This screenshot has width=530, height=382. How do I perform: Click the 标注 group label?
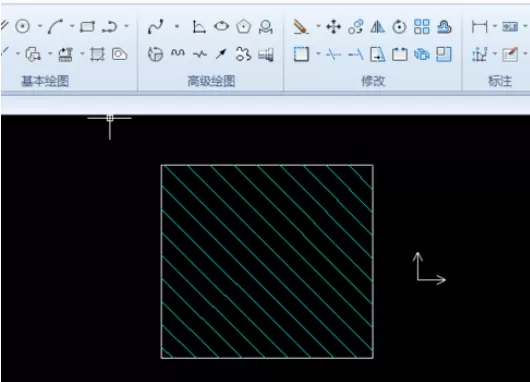[x=500, y=81]
